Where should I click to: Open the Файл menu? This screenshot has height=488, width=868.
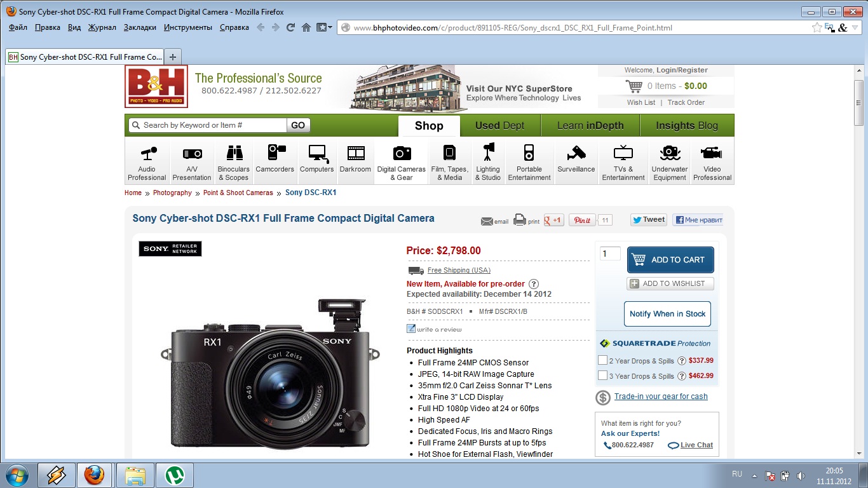(18, 27)
